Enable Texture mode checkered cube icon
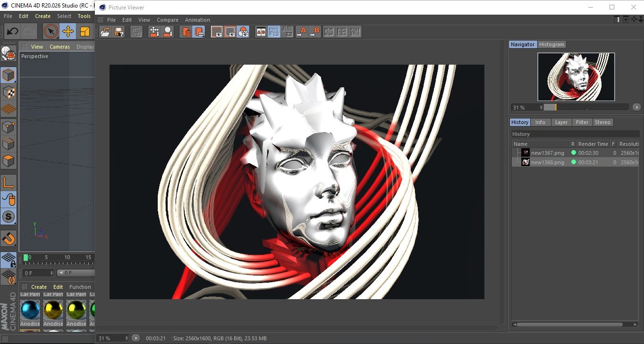 coord(8,92)
